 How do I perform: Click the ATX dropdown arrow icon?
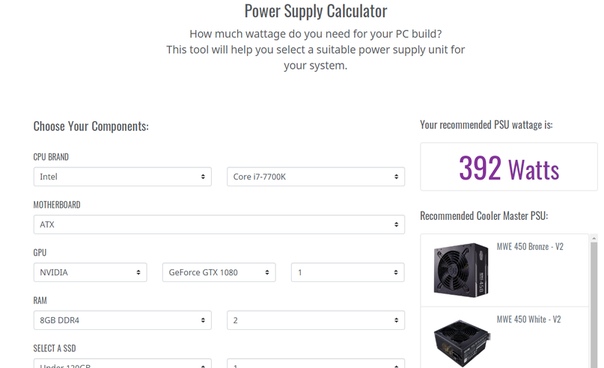tap(396, 224)
